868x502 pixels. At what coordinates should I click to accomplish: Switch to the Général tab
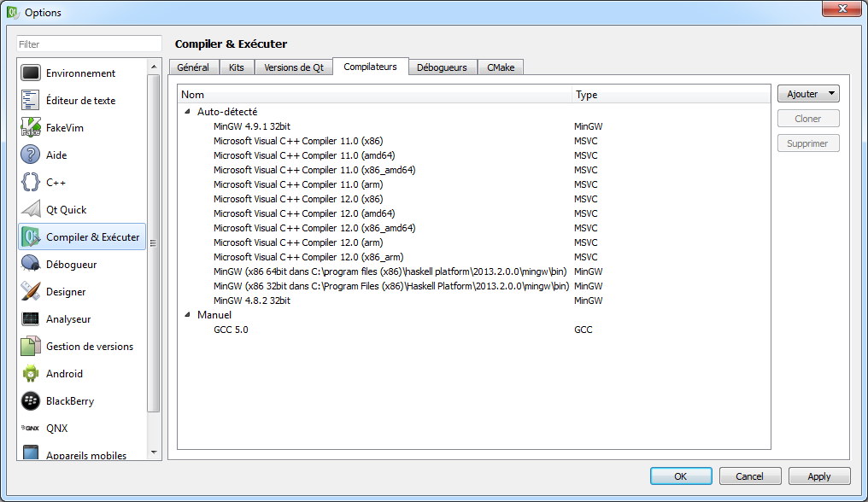pyautogui.click(x=193, y=67)
